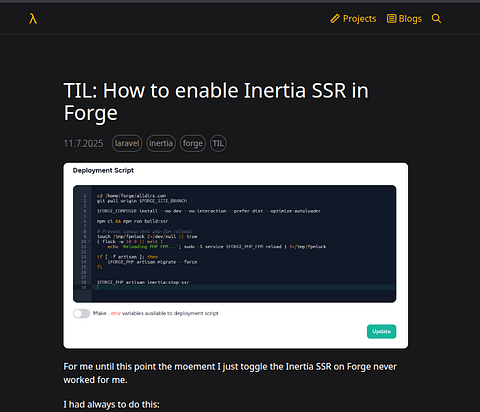Click the article title heading
Image resolution: width=480 pixels, height=412 pixels.
click(x=216, y=102)
